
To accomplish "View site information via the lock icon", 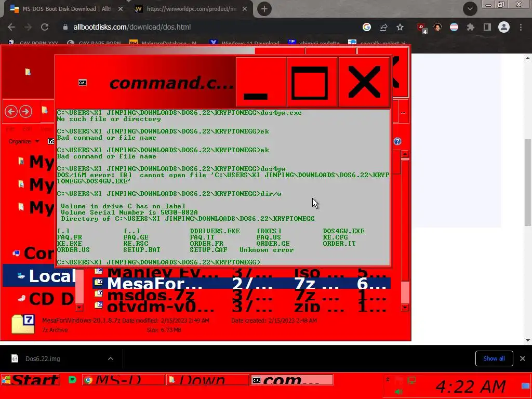I will tap(65, 27).
